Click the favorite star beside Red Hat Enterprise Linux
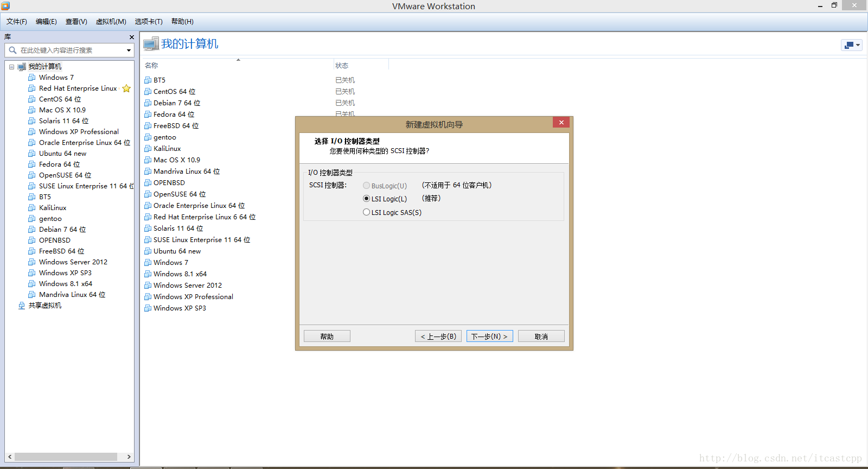 point(126,88)
